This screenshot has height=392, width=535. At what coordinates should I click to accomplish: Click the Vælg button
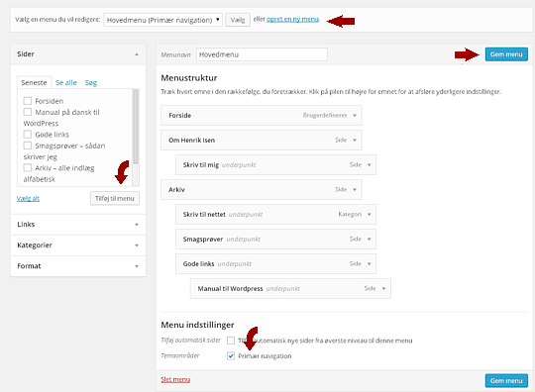click(238, 20)
